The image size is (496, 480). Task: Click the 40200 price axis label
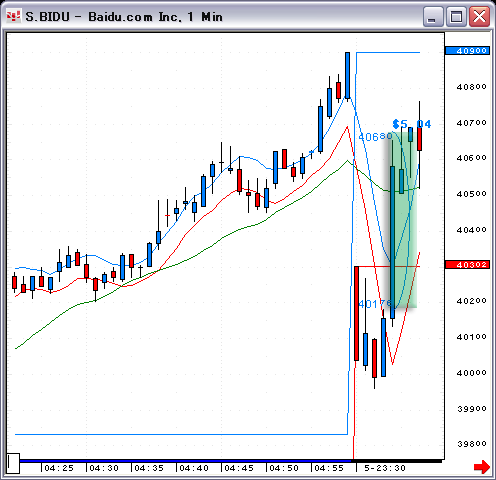point(471,301)
